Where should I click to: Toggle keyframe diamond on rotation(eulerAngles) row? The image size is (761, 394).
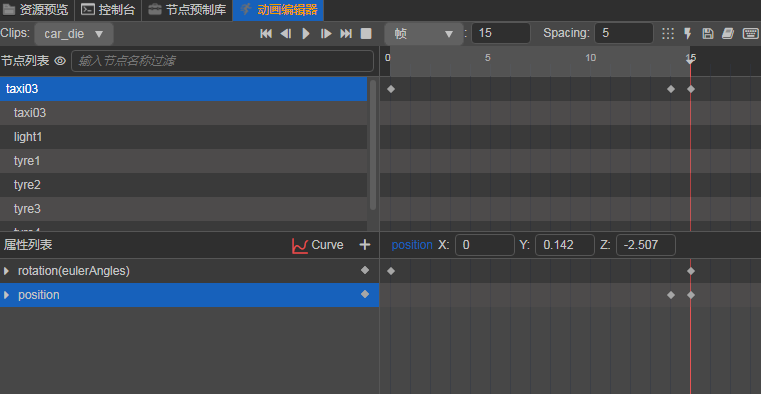click(365, 270)
